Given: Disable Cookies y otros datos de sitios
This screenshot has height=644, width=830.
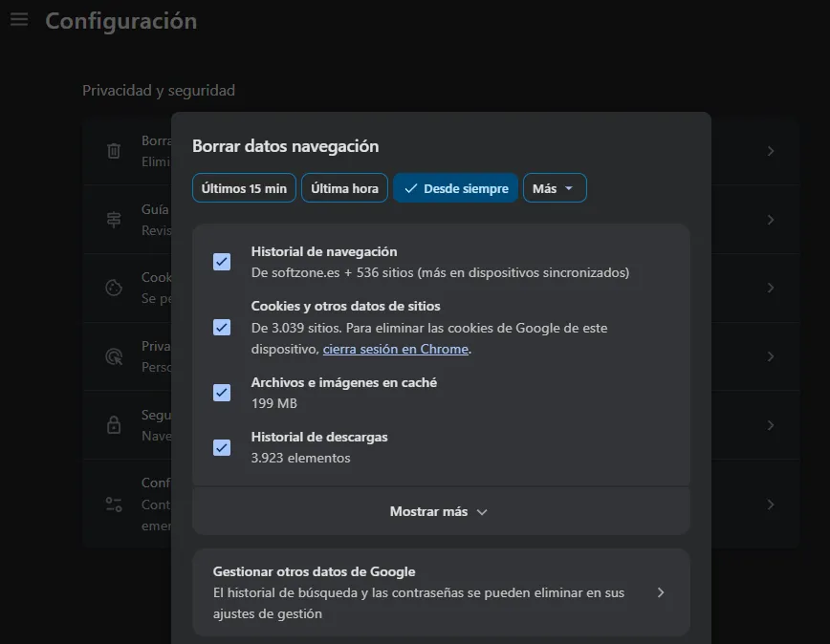Looking at the screenshot, I should coord(221,327).
